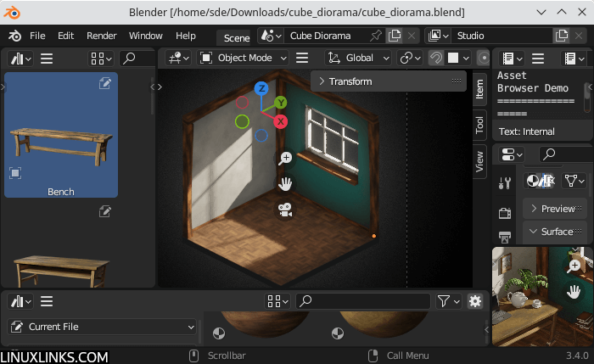Switch to the Item sidebar tab
The width and height of the screenshot is (594, 364).
coord(479,89)
